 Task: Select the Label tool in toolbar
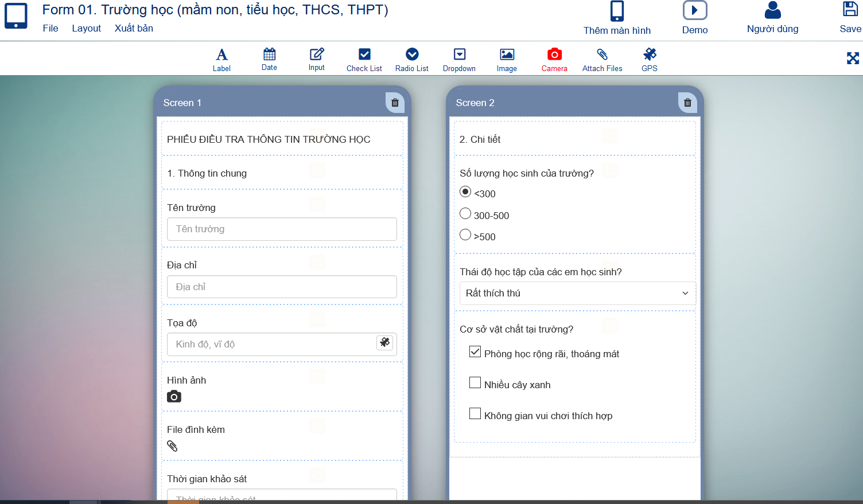[221, 60]
